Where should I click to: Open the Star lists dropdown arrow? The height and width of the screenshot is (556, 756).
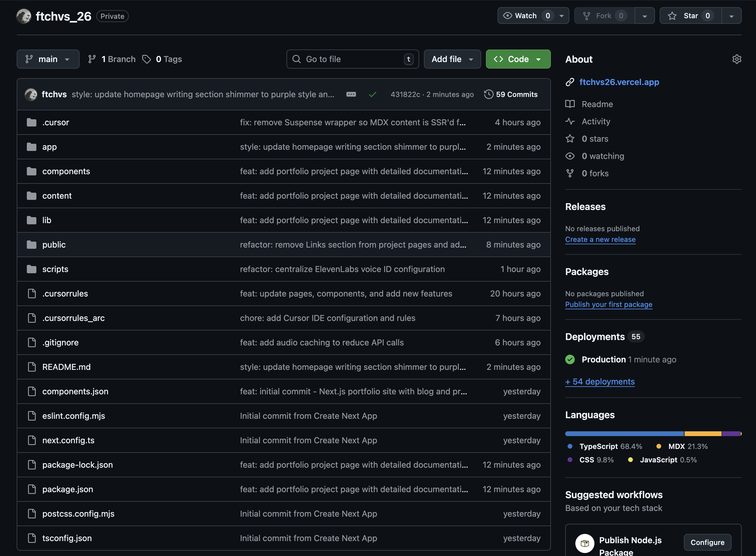[x=731, y=16]
